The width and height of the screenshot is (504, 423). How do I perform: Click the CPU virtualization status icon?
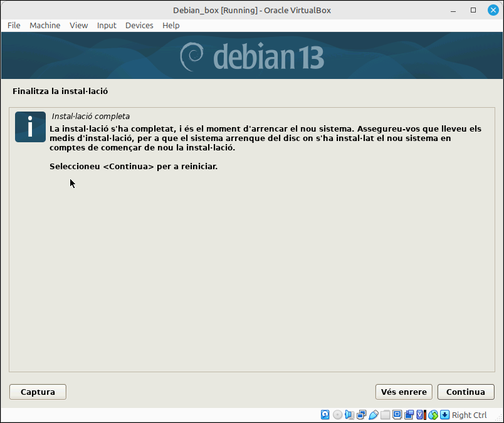[x=421, y=415]
